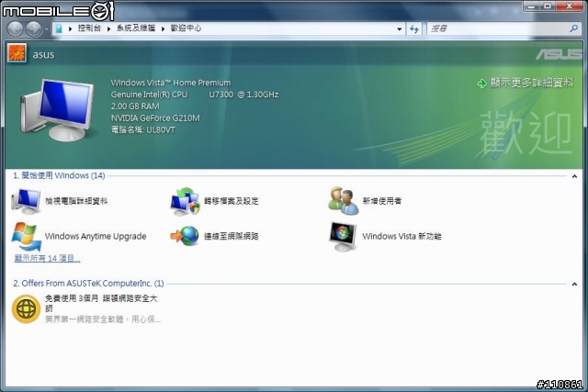Open the 檢視電腦詳細資料 computer icon
588x392 pixels.
(26, 201)
